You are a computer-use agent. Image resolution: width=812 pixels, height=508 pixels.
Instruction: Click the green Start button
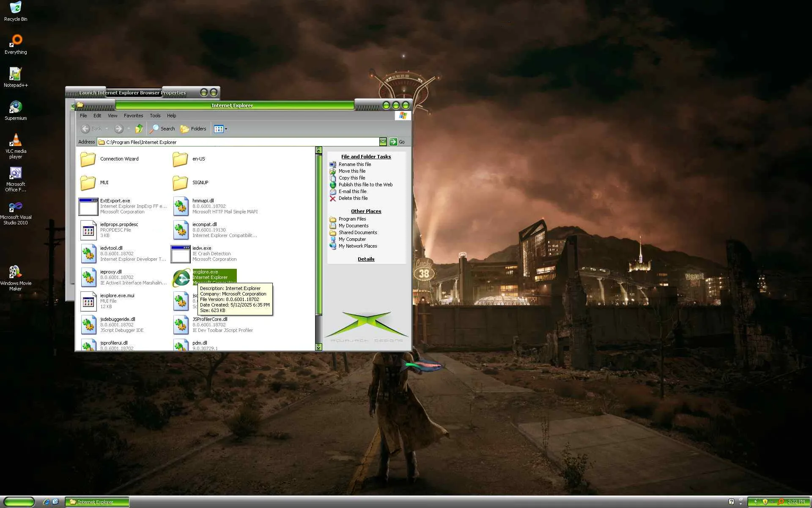coord(19,502)
